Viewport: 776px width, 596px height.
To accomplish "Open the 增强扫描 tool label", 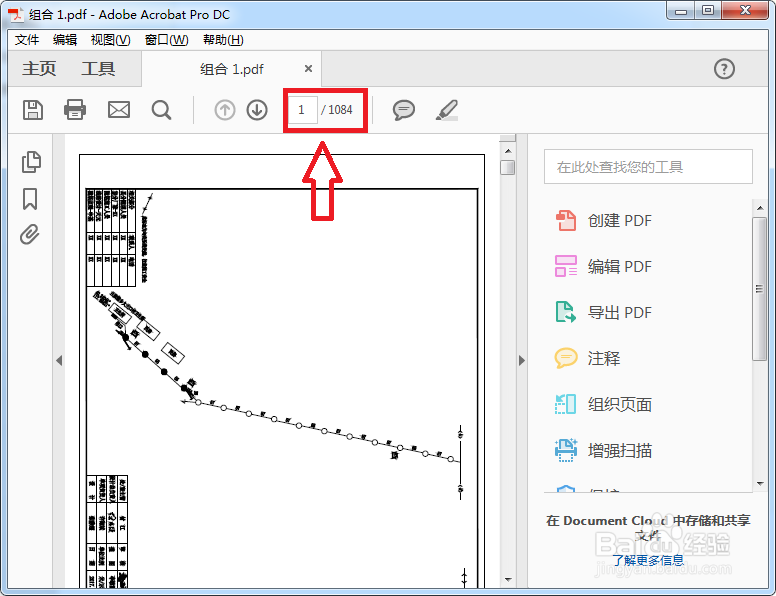I will pyautogui.click(x=620, y=450).
